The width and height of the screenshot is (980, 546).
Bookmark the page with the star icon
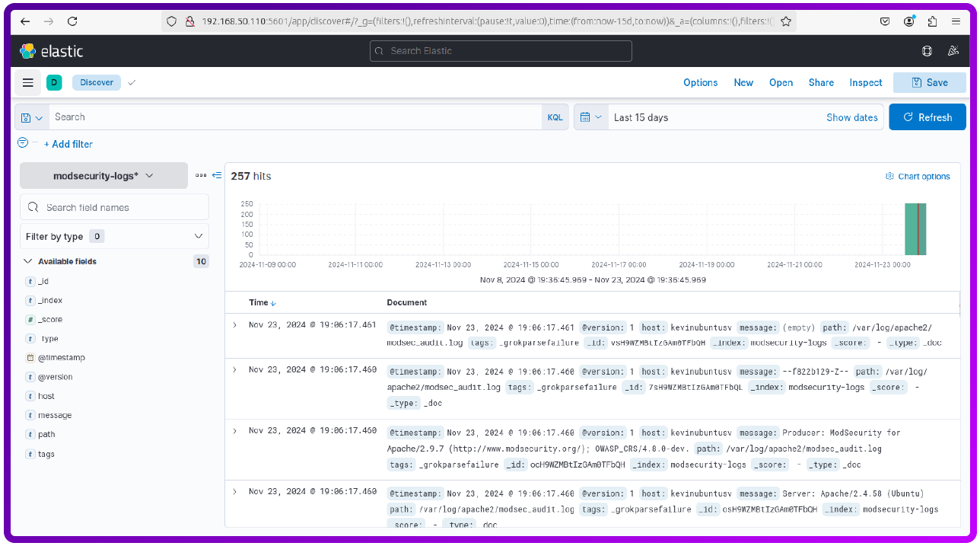click(786, 21)
